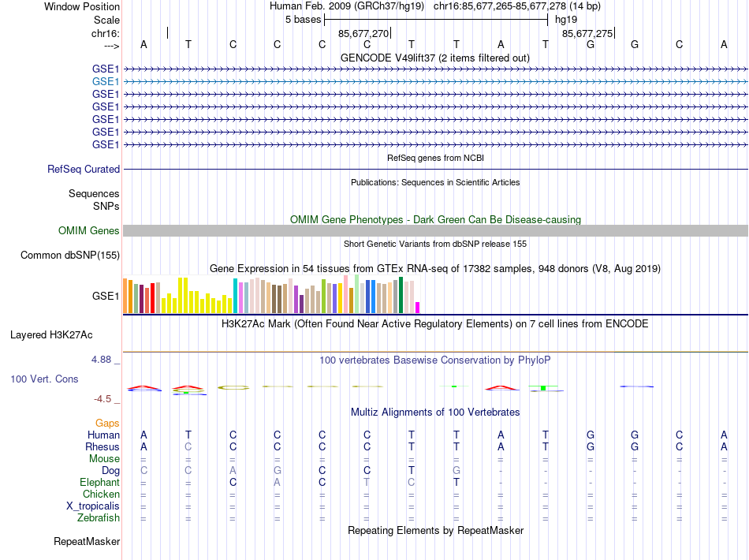Click the OMIM Genes gray bar
749x560 pixels.
coord(435,231)
